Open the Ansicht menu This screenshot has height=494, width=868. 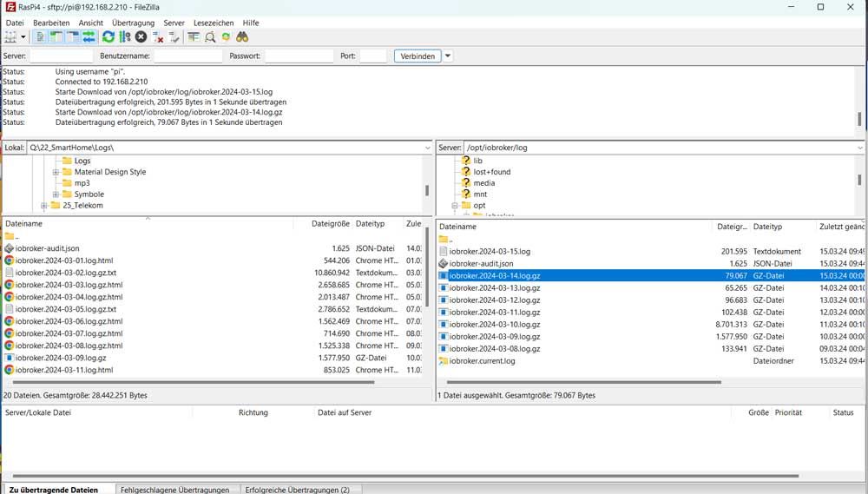click(91, 23)
